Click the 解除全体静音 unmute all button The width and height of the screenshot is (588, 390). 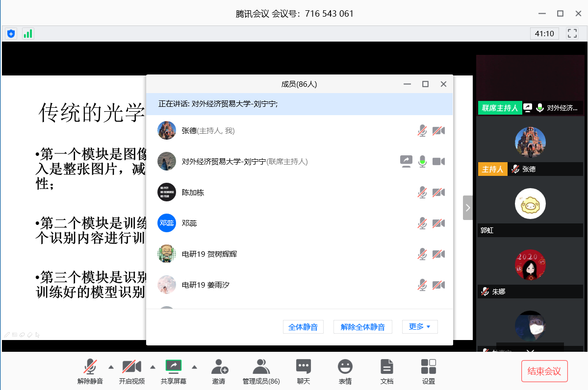point(362,327)
